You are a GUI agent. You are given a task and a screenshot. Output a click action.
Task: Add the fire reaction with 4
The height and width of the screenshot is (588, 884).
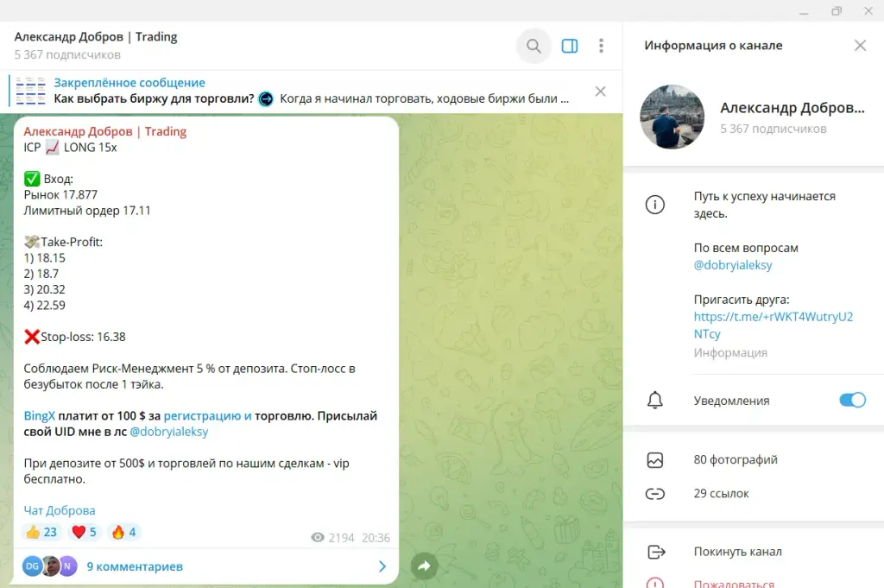pos(124,532)
